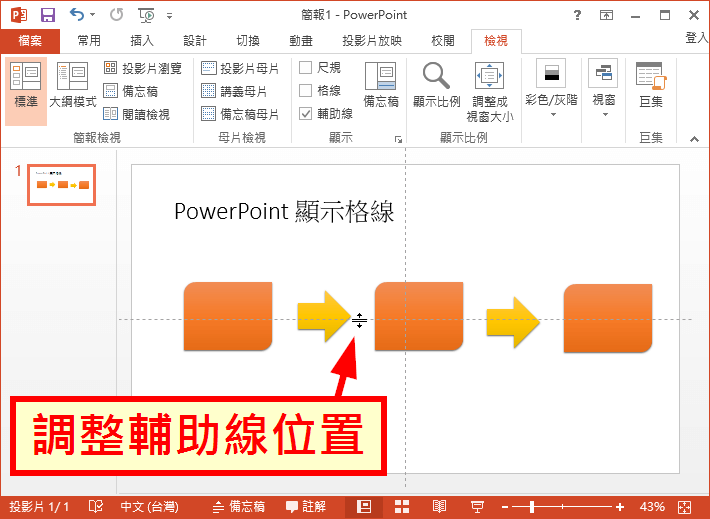
Task: Open the Undo history dropdown arrow
Action: click(92, 15)
